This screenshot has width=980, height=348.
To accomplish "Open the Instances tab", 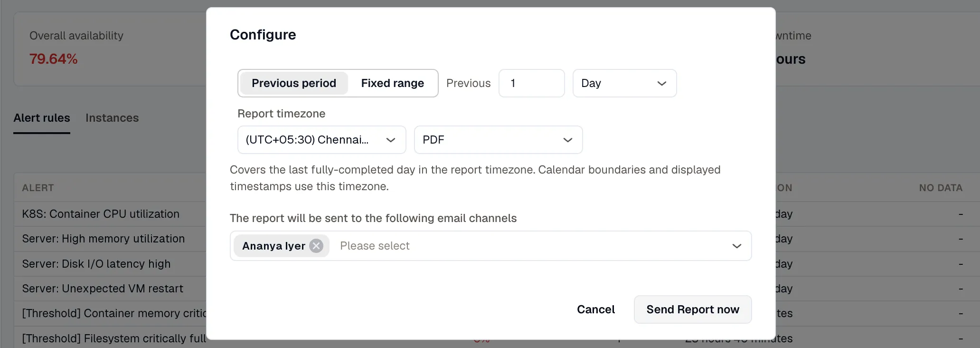I will tap(112, 118).
